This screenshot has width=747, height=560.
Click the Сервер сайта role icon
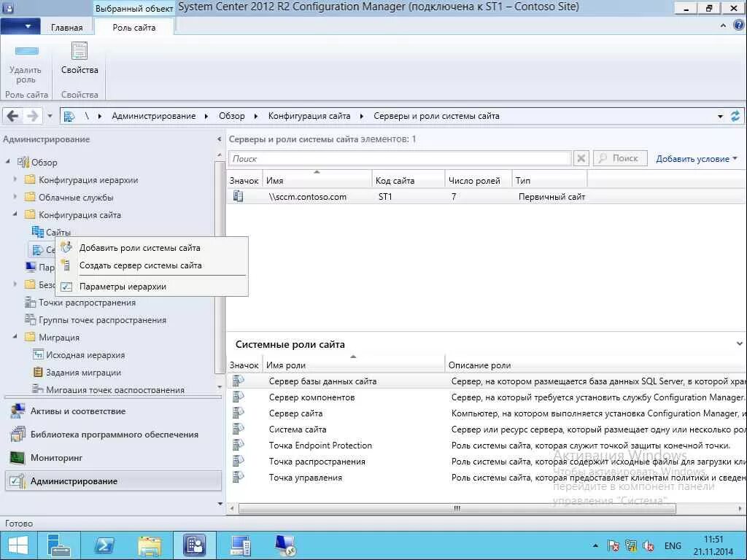pos(239,413)
